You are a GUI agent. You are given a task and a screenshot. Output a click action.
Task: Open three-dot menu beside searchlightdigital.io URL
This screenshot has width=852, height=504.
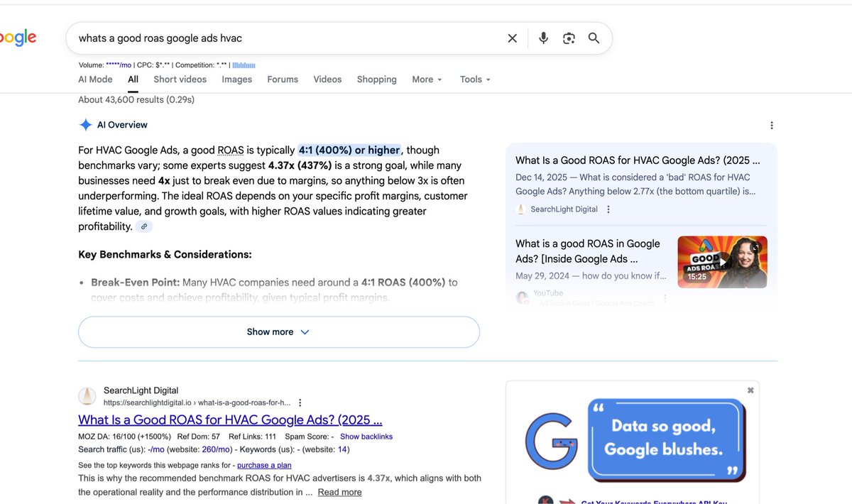(x=300, y=402)
